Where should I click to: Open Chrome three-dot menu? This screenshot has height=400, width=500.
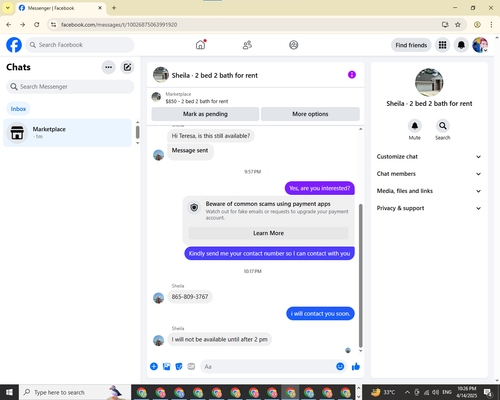point(491,25)
